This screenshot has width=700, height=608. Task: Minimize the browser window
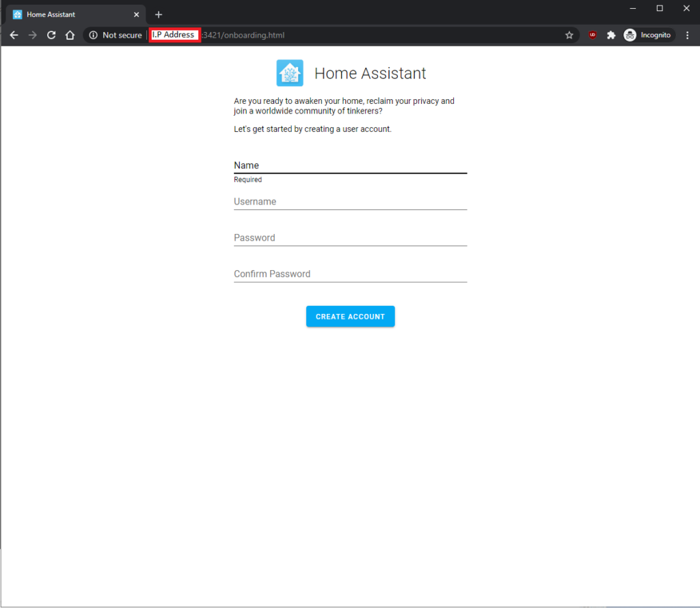click(632, 8)
